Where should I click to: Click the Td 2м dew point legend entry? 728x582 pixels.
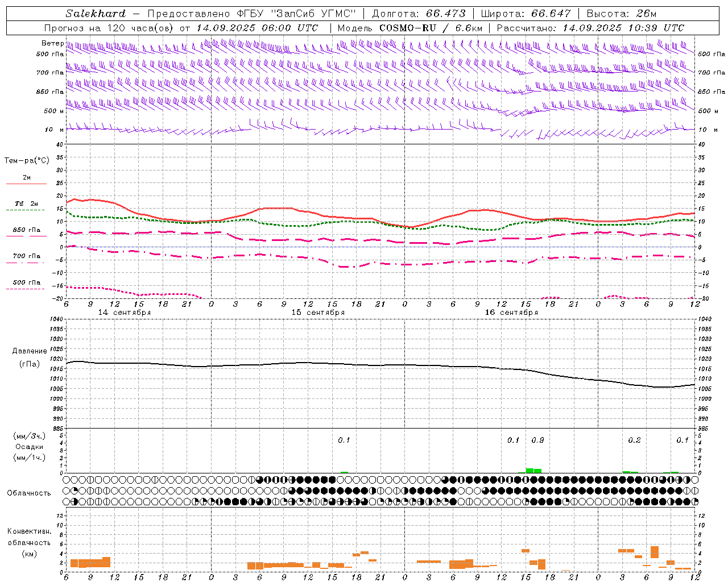pos(26,203)
